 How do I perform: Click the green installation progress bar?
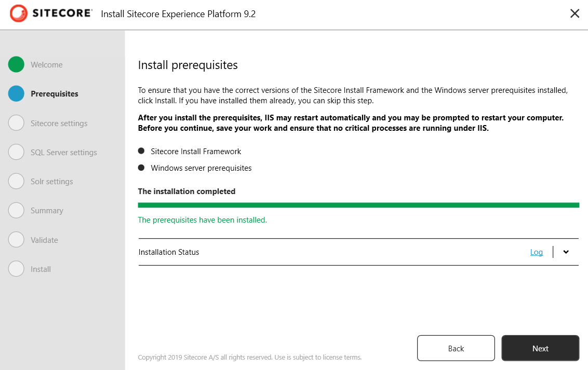[x=358, y=205]
